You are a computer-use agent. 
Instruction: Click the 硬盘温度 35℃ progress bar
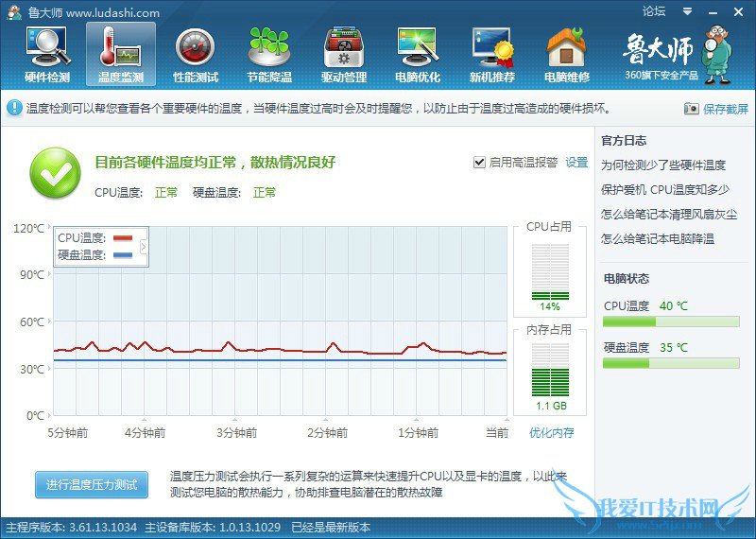coord(671,363)
